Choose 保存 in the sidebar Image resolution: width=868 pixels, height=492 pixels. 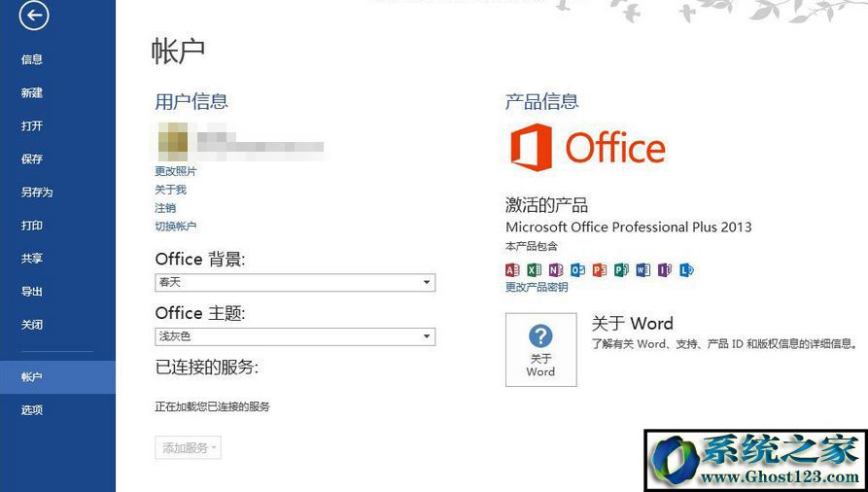31,159
